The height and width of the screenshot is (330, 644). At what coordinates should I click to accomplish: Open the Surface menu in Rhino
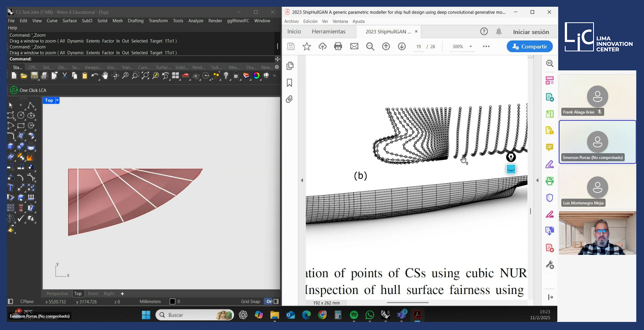tap(70, 21)
